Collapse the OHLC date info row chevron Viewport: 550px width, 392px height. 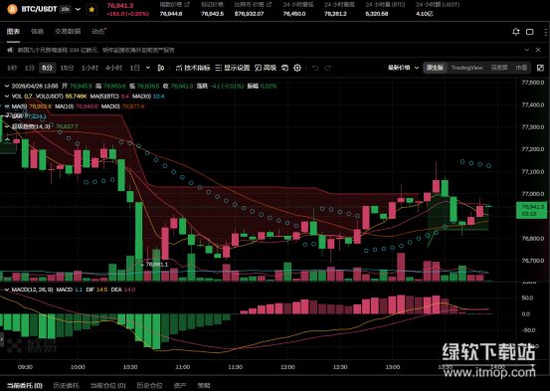pos(7,86)
